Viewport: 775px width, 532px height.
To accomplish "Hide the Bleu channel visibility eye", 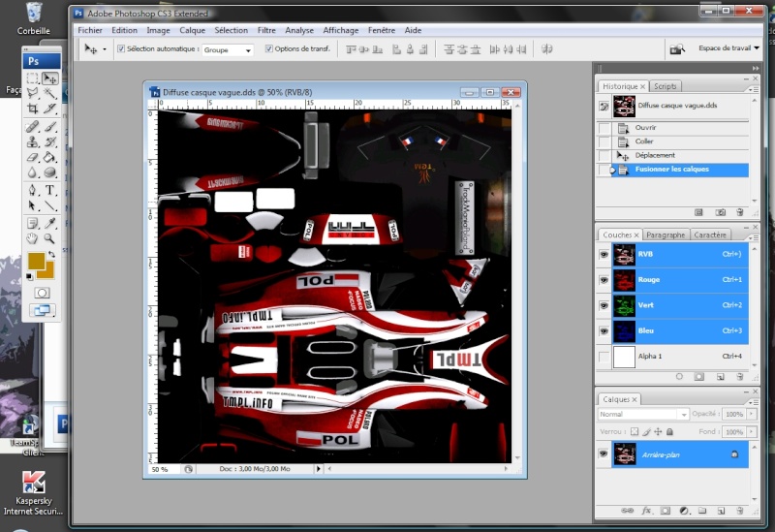I will (x=604, y=330).
